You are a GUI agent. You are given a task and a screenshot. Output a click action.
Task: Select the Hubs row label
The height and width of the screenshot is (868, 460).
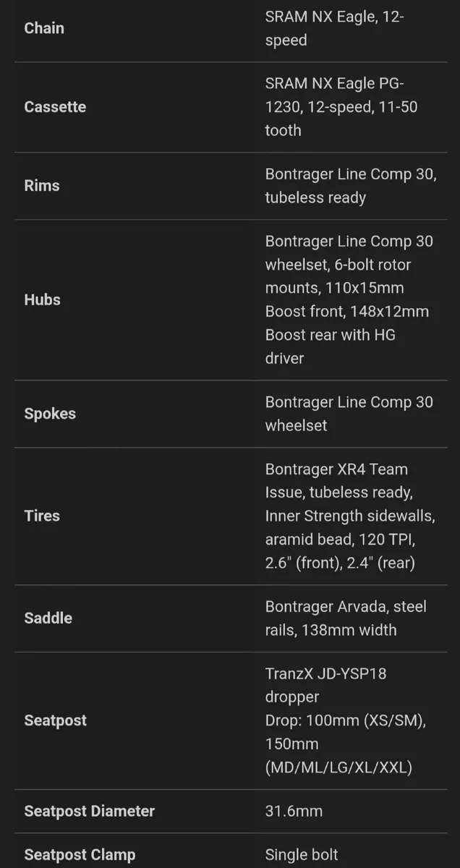pos(43,299)
